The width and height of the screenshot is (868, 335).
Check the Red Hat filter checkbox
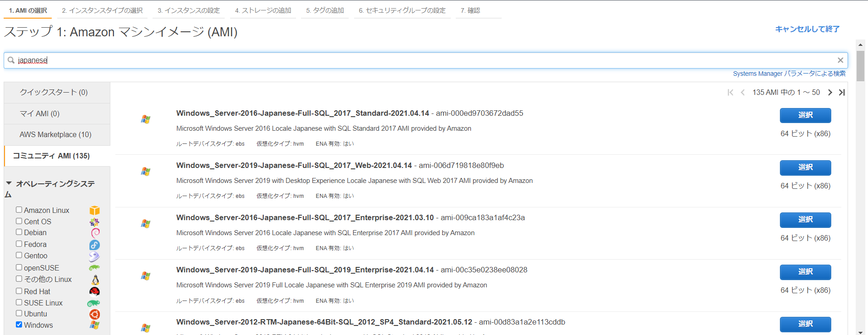pyautogui.click(x=19, y=291)
